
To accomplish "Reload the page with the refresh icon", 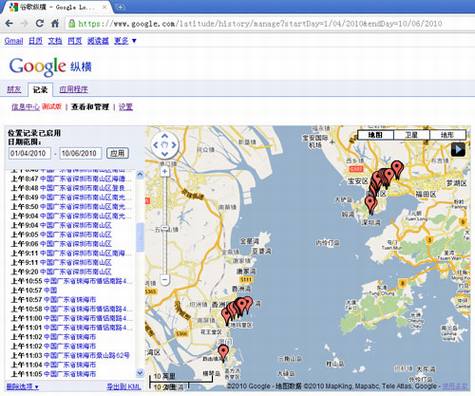I will (40, 23).
